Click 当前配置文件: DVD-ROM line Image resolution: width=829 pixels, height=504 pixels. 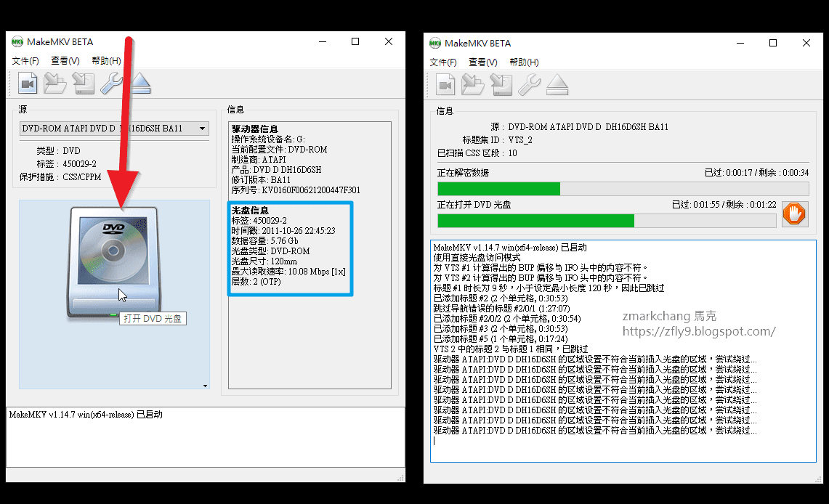(279, 150)
